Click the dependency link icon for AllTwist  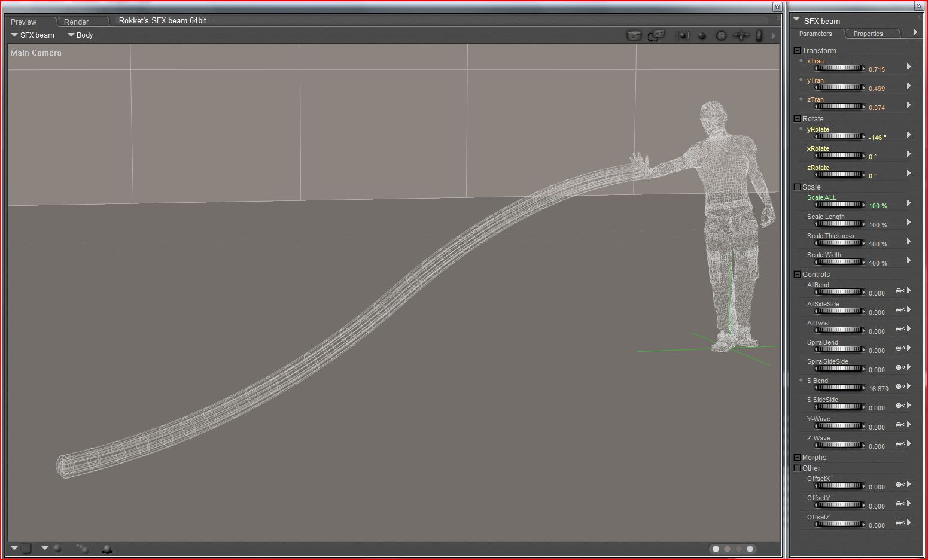tap(900, 329)
